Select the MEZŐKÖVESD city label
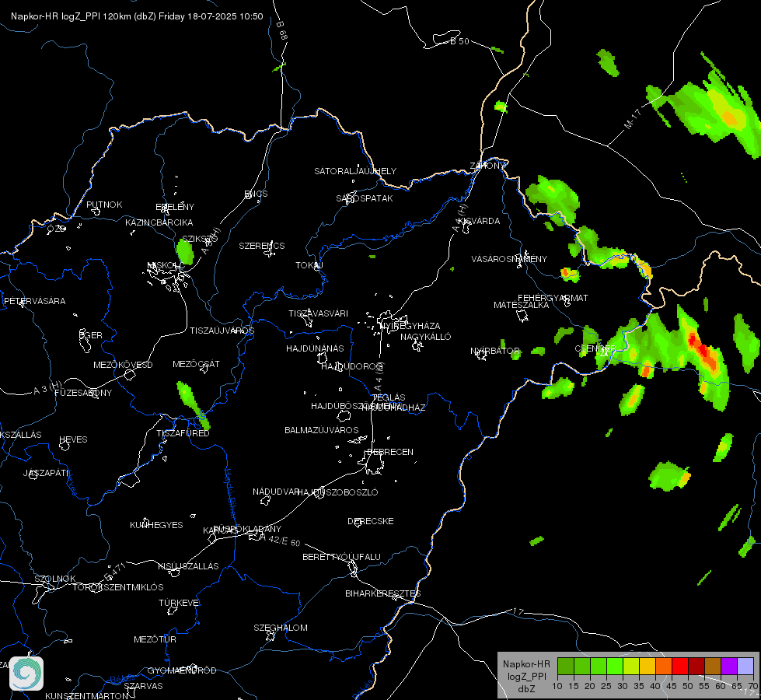Viewport: 761px width, 700px height. pos(123,365)
